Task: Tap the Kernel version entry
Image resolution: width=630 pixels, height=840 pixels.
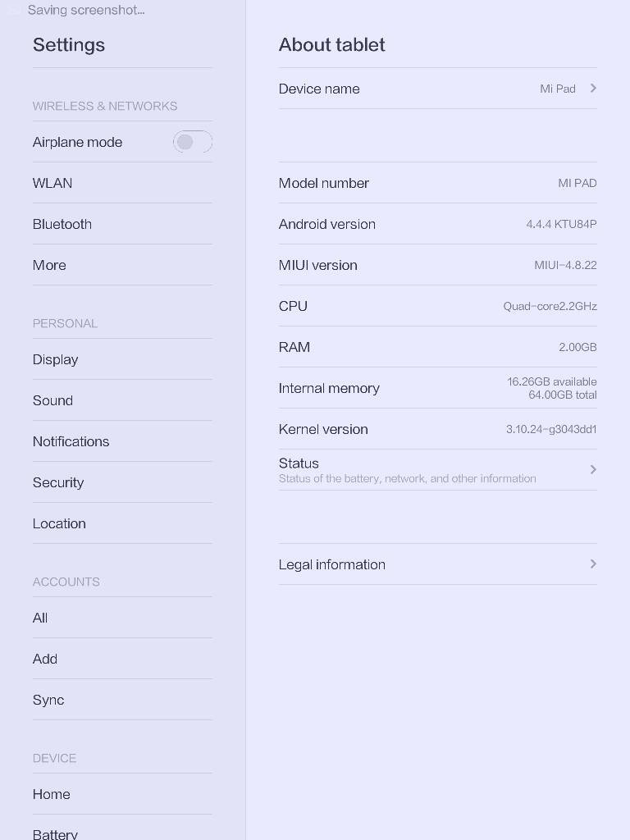Action: [438, 429]
